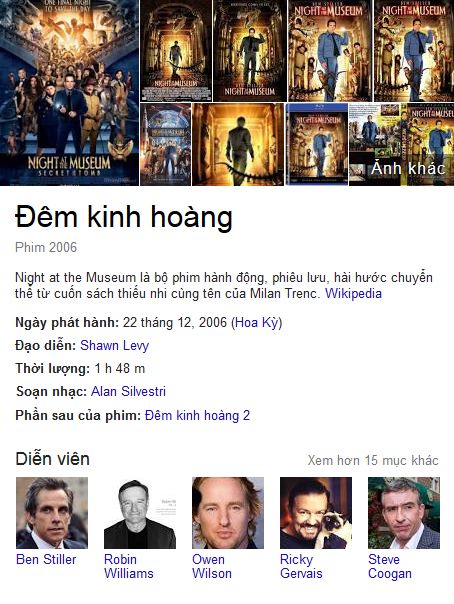Click the Hoa Kỳ release country link
This screenshot has width=454, height=604.
point(256,322)
